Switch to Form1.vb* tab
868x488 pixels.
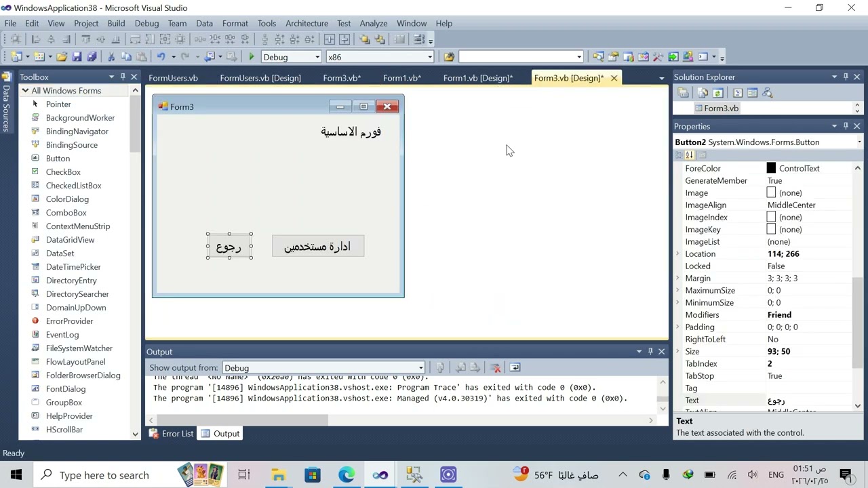pos(402,78)
